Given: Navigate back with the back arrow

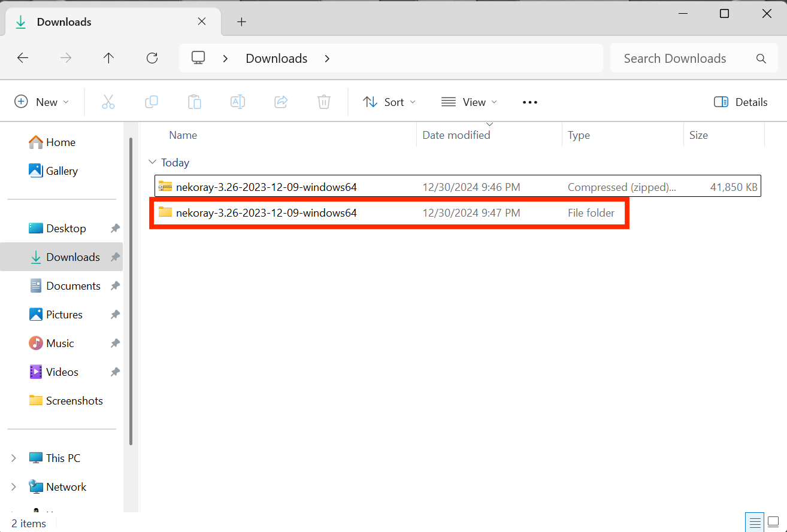Looking at the screenshot, I should click(x=23, y=58).
